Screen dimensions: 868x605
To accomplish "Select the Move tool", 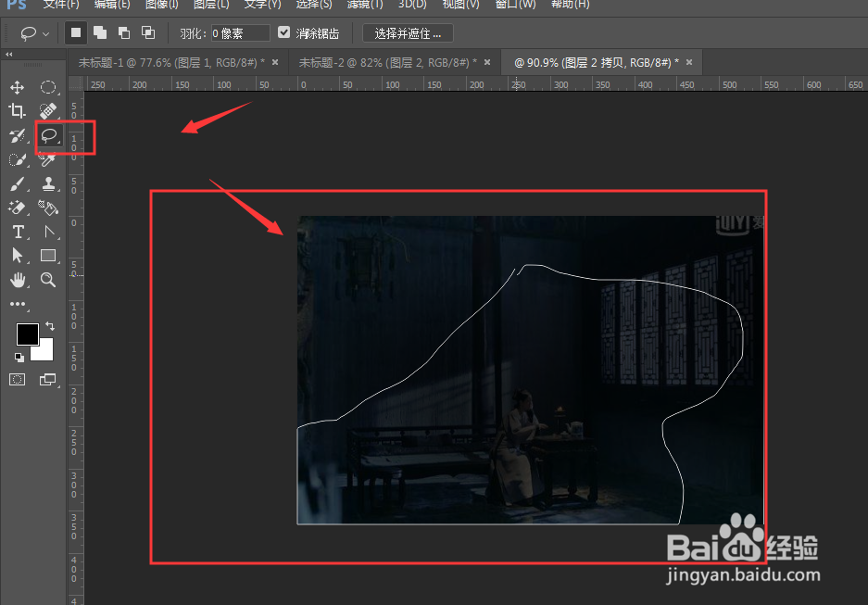I will pyautogui.click(x=18, y=87).
